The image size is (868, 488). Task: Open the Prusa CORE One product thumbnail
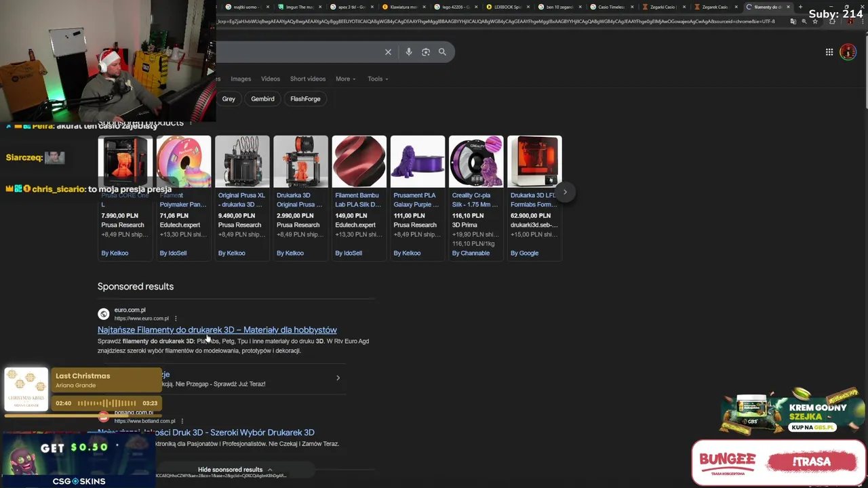pos(125,161)
